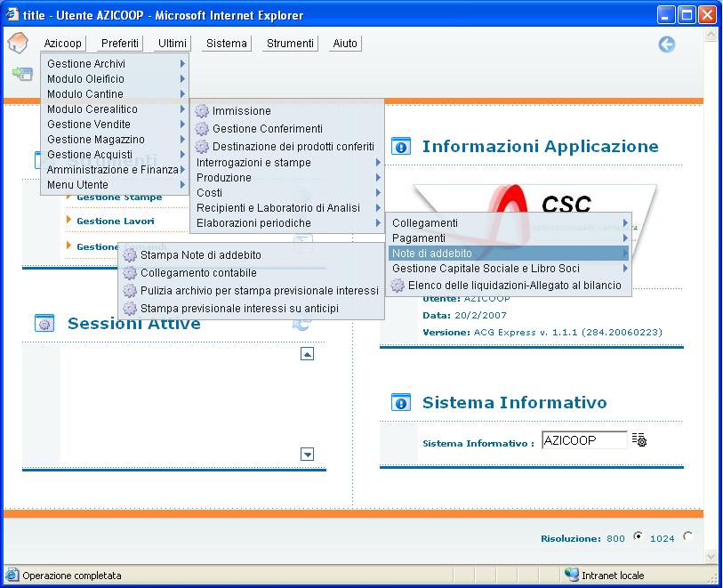
Task: Expand Recipienti e Laboratorio di Analisi submenu
Action: 287,208
